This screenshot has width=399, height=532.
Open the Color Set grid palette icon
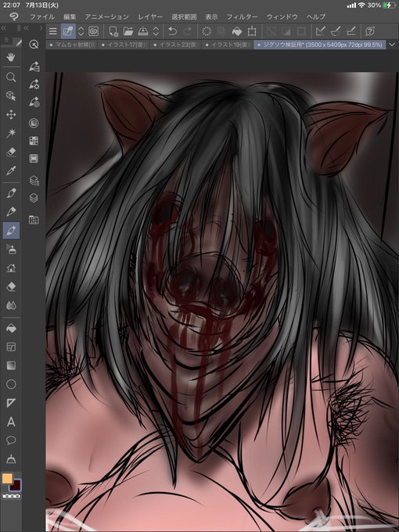(34, 141)
